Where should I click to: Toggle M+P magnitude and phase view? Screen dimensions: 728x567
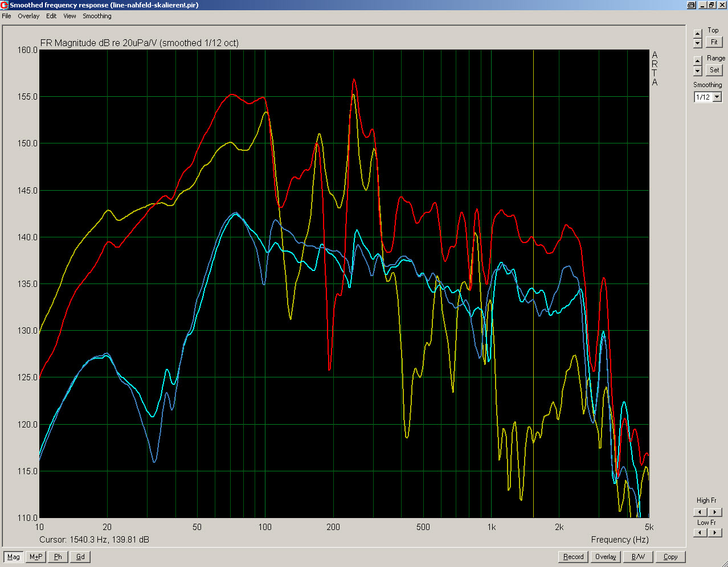tap(36, 557)
